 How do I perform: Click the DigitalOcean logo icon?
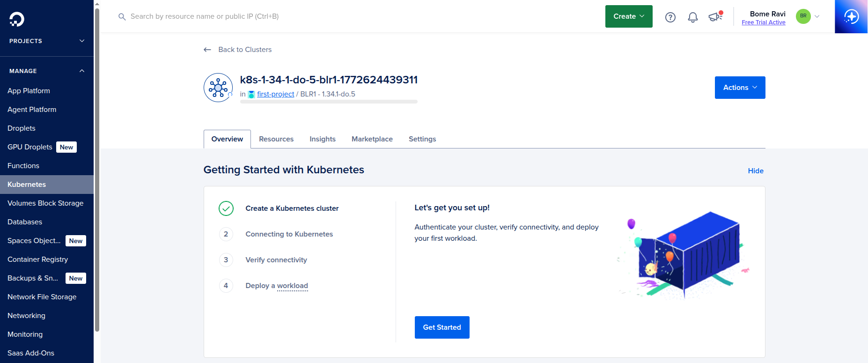17,19
